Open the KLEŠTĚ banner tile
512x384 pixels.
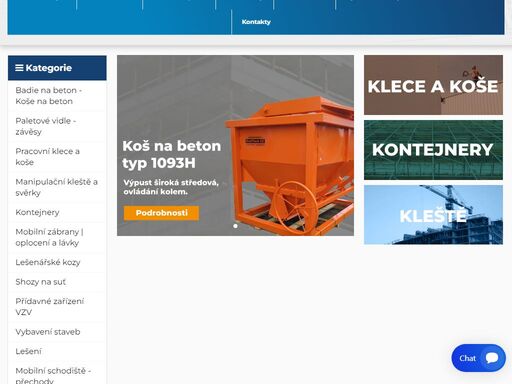click(x=433, y=215)
